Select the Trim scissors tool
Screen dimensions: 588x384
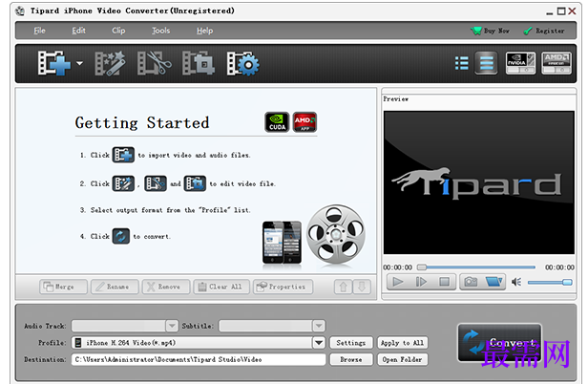click(154, 63)
